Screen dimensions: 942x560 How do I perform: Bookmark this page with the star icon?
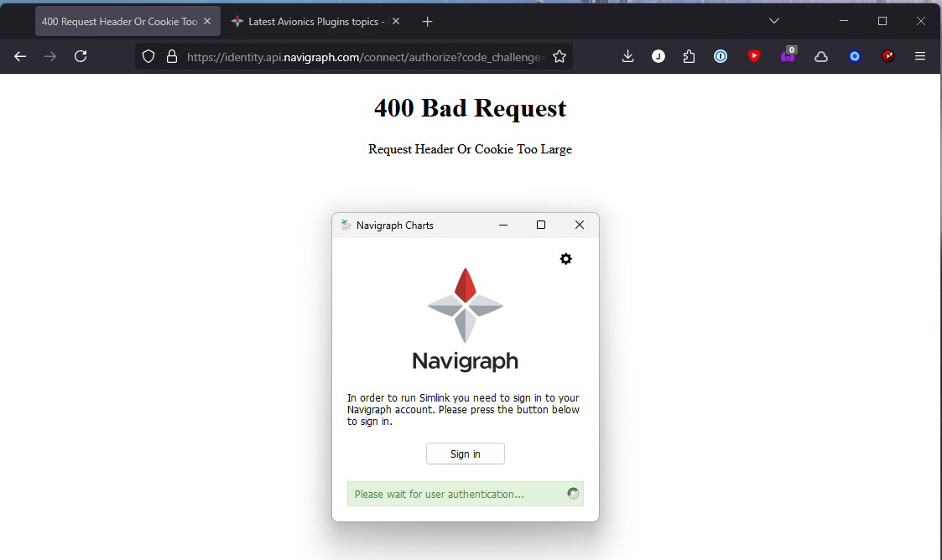pyautogui.click(x=559, y=56)
